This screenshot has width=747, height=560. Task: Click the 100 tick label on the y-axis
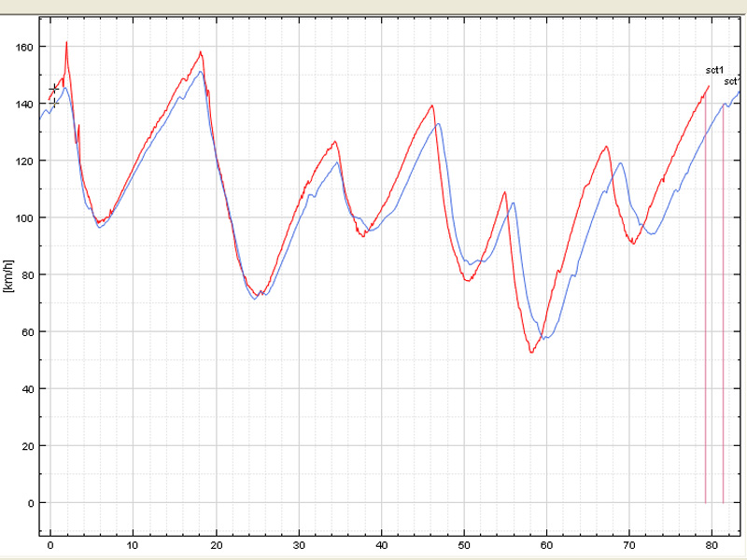tap(24, 218)
